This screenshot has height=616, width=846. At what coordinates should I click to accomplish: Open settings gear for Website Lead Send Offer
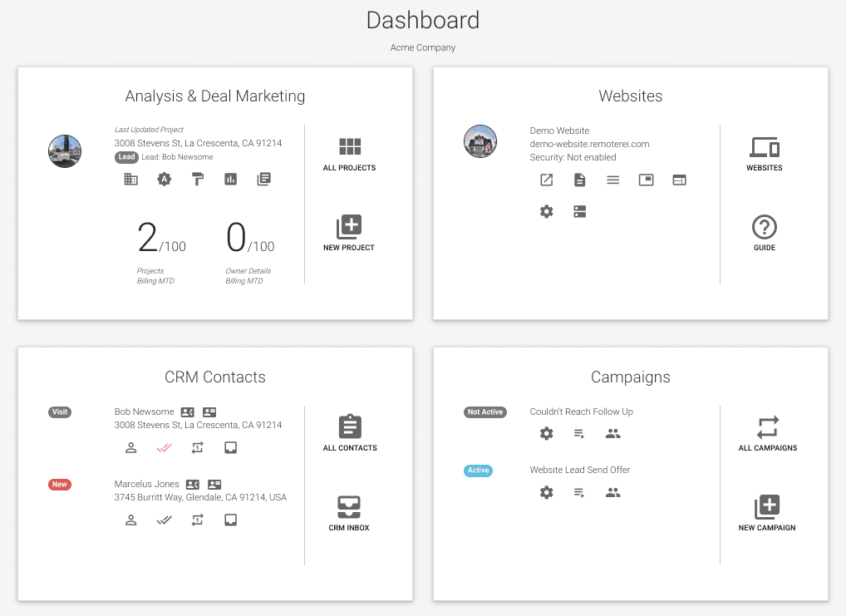coord(547,492)
